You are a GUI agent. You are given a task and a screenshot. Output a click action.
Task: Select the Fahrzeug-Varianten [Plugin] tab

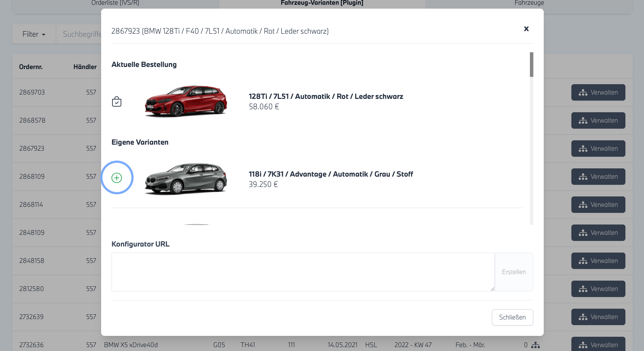tap(322, 3)
